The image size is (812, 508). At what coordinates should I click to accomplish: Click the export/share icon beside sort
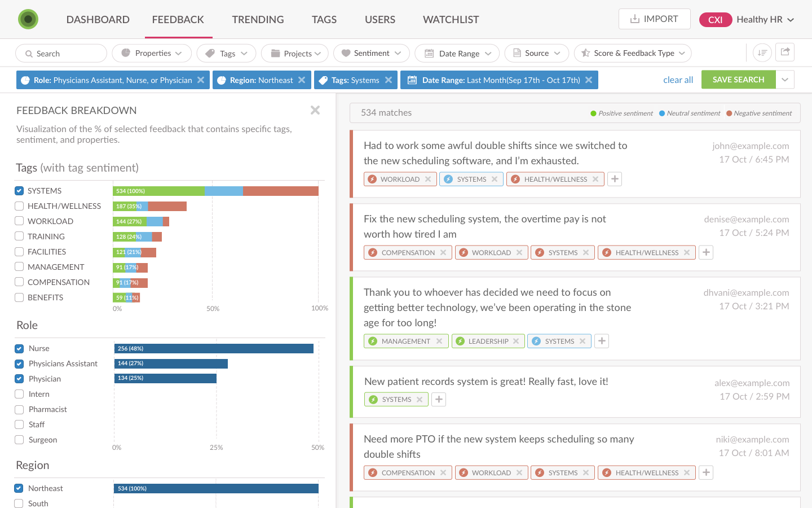point(785,52)
